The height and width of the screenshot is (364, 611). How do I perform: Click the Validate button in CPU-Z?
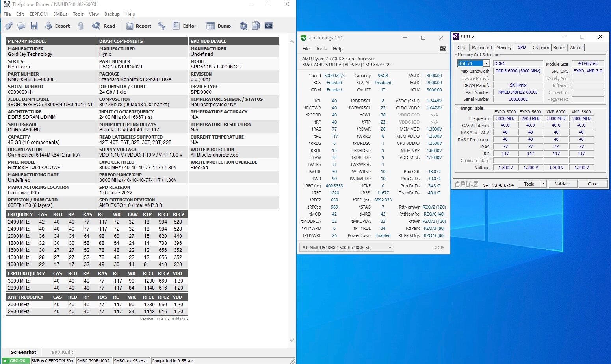pos(563,184)
